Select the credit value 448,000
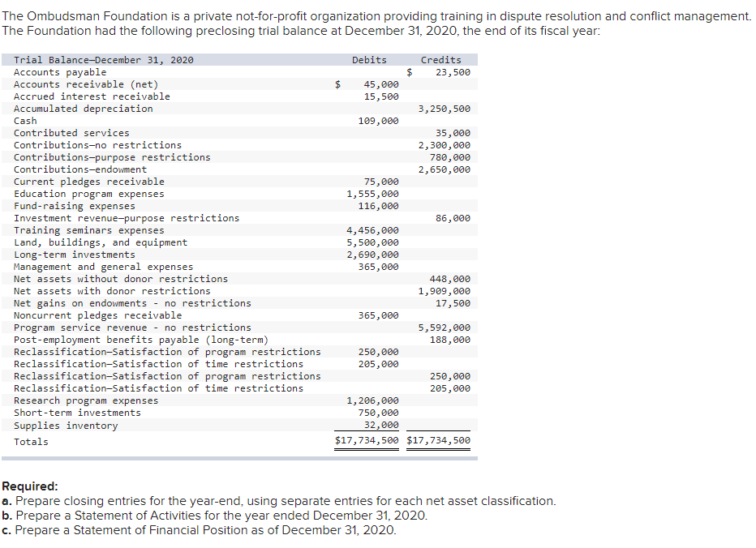The width and height of the screenshot is (756, 548). coord(450,279)
